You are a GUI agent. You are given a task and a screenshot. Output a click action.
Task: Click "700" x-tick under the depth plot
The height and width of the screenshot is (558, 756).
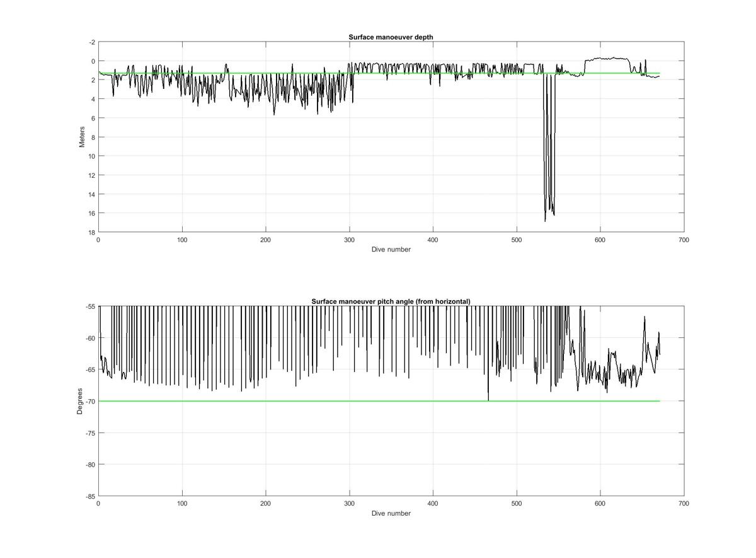[684, 240]
